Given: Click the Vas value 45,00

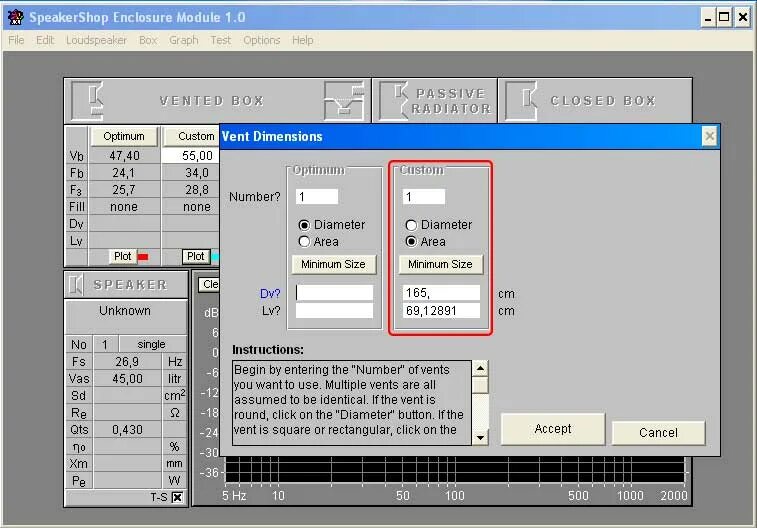Looking at the screenshot, I should point(127,378).
